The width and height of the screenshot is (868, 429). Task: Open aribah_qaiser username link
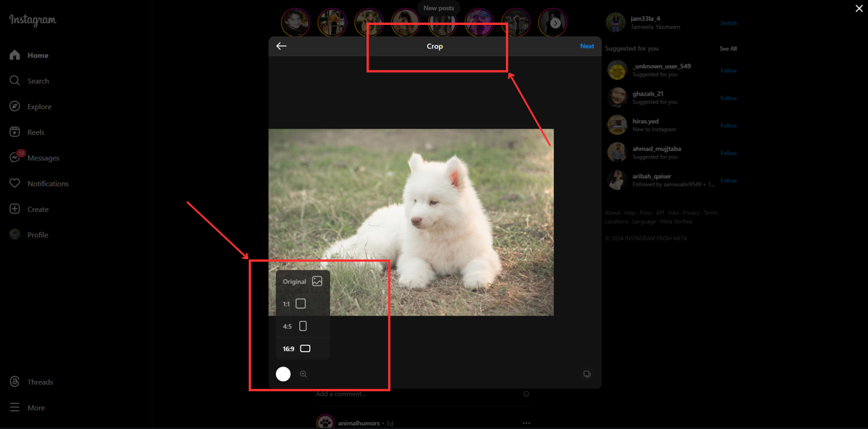(650, 176)
